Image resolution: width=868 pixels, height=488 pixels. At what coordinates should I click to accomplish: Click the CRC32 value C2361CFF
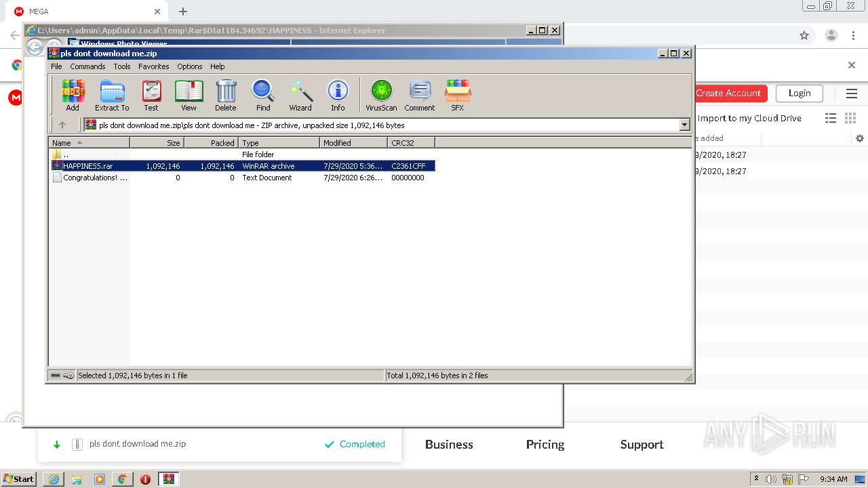tap(408, 166)
